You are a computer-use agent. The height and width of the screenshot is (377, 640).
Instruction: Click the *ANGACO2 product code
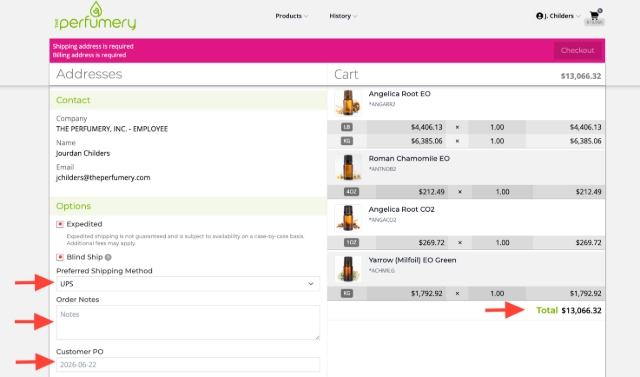382,220
